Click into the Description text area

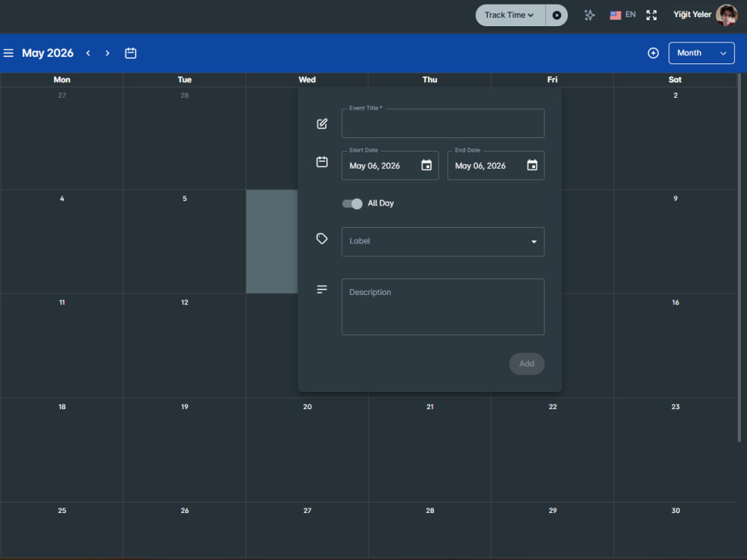pos(443,307)
